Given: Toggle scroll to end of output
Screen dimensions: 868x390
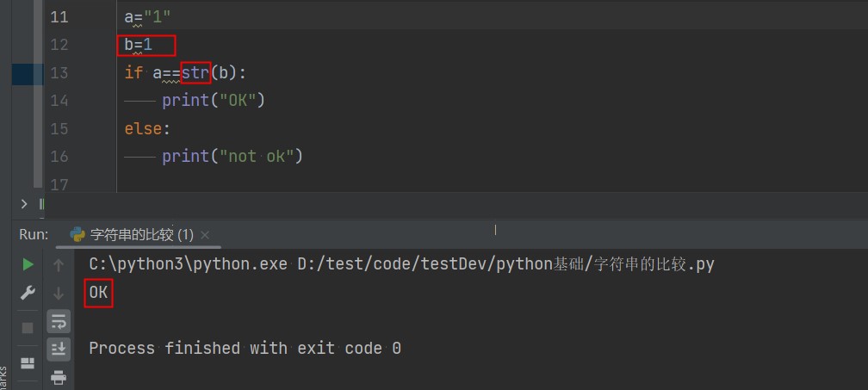Looking at the screenshot, I should [x=59, y=349].
